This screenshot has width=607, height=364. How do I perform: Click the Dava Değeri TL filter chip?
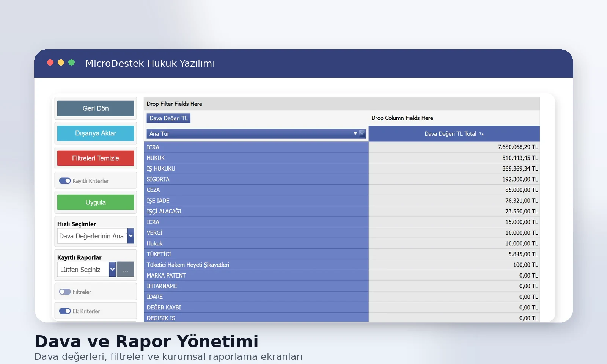point(168,118)
